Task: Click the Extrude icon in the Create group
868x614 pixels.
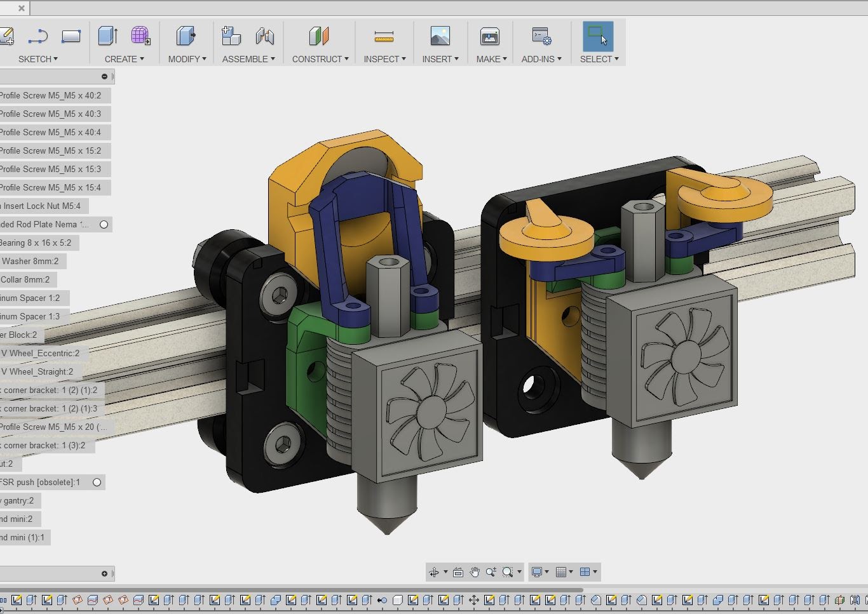Action: point(108,36)
